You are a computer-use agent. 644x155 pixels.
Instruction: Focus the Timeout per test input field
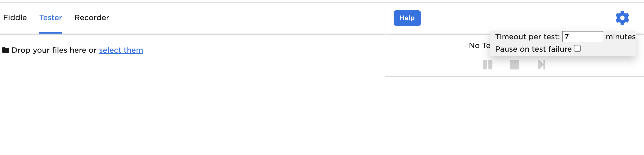tap(582, 37)
